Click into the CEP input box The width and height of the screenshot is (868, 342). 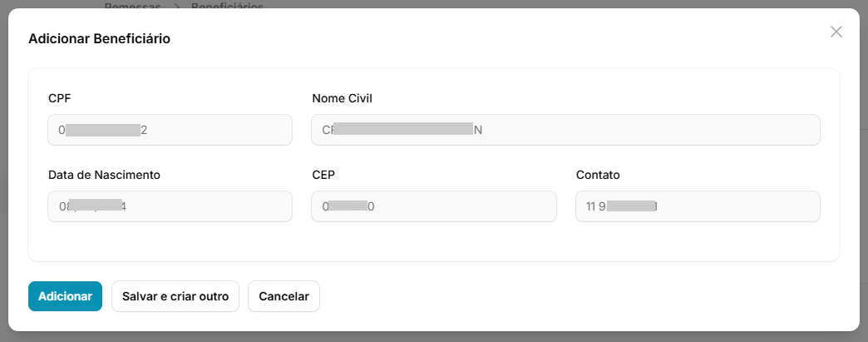(433, 206)
